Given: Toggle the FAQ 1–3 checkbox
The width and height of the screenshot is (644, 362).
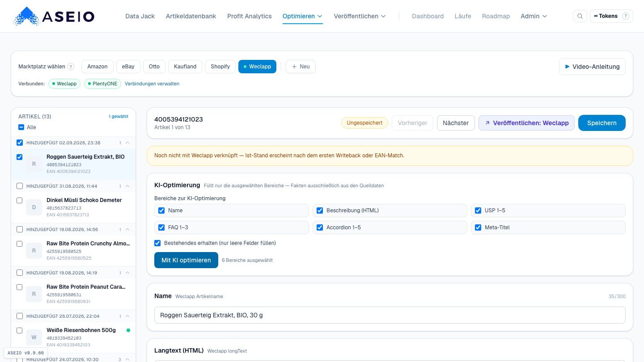Looking at the screenshot, I should coord(161,227).
